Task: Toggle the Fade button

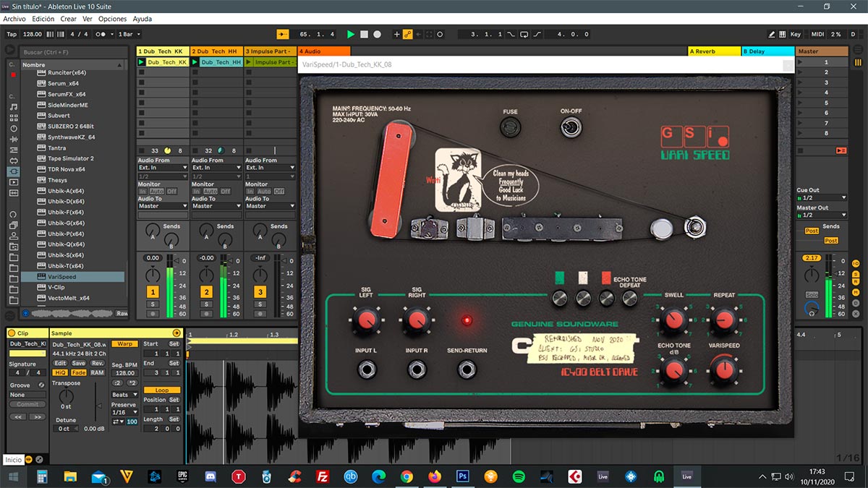Action: pos(79,372)
